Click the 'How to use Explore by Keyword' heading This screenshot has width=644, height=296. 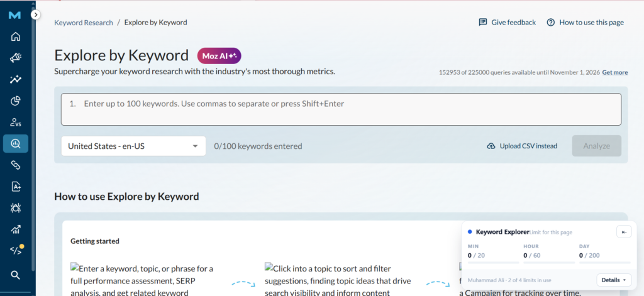[x=126, y=197]
